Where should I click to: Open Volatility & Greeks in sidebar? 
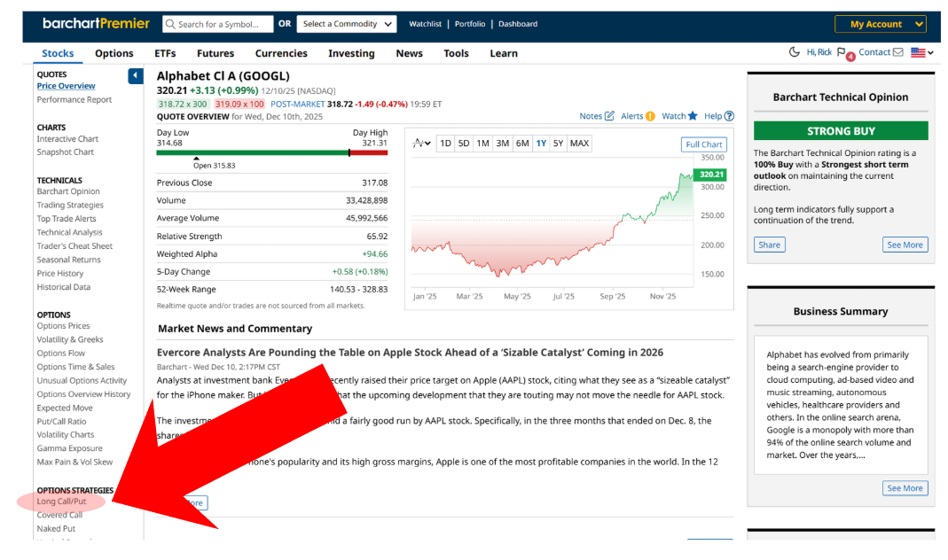(70, 339)
